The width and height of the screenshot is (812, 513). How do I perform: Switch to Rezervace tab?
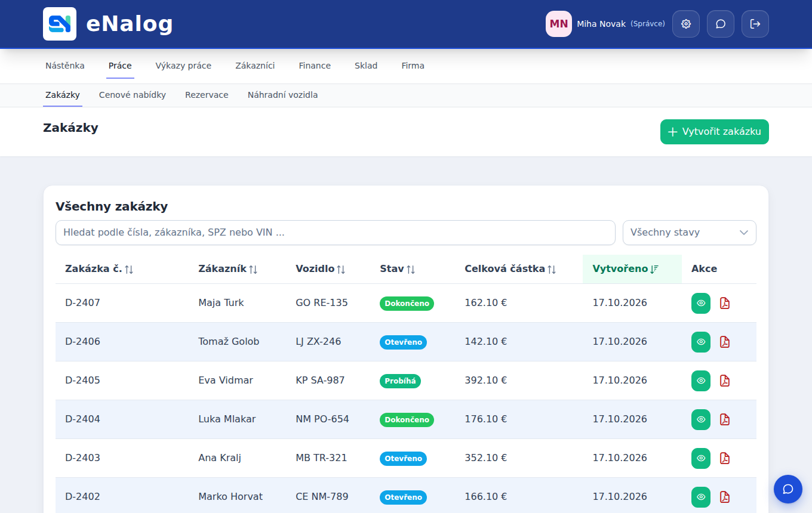(207, 95)
